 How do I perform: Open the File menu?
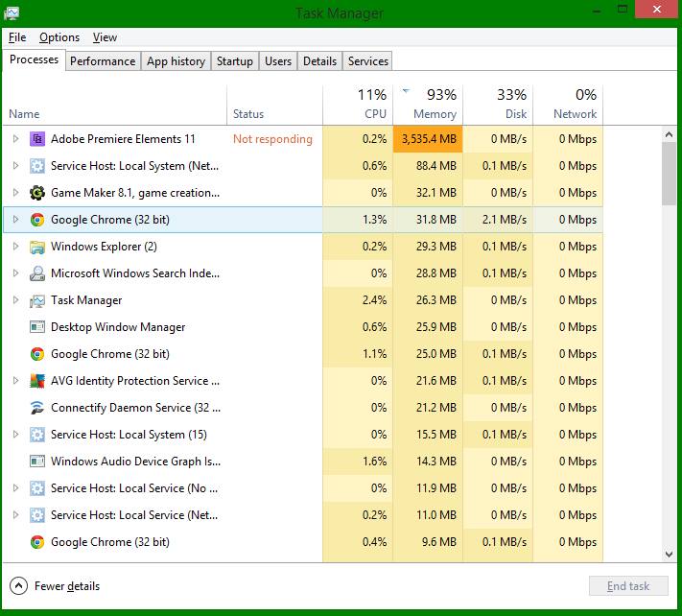tap(17, 37)
